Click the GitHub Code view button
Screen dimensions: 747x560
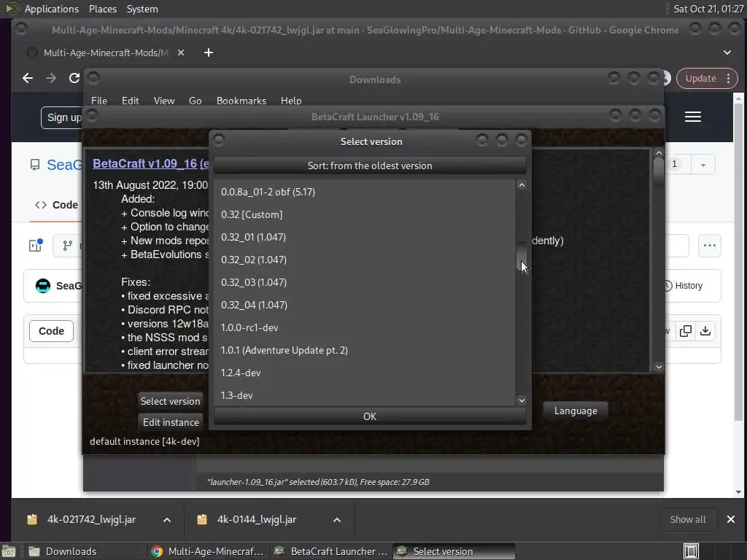(x=52, y=331)
